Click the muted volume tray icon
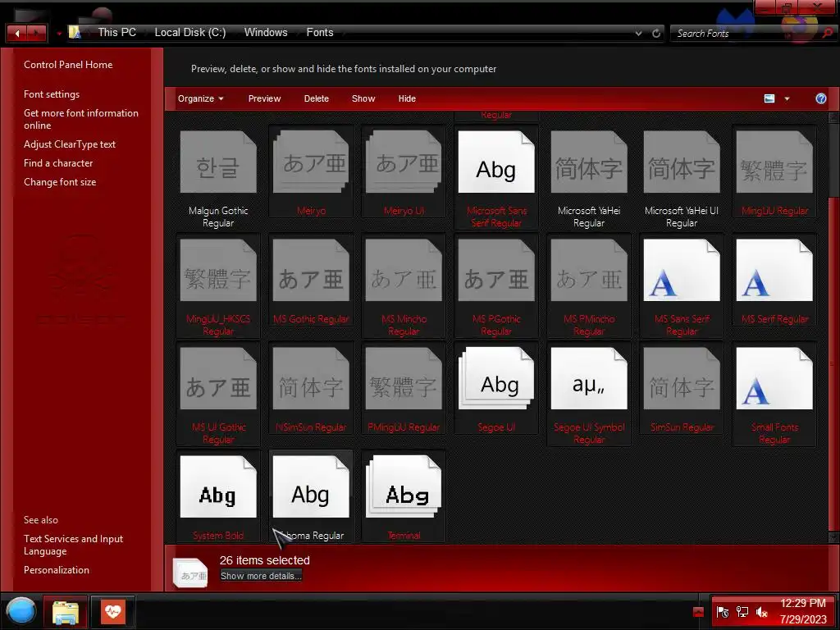The image size is (840, 630). tap(762, 612)
